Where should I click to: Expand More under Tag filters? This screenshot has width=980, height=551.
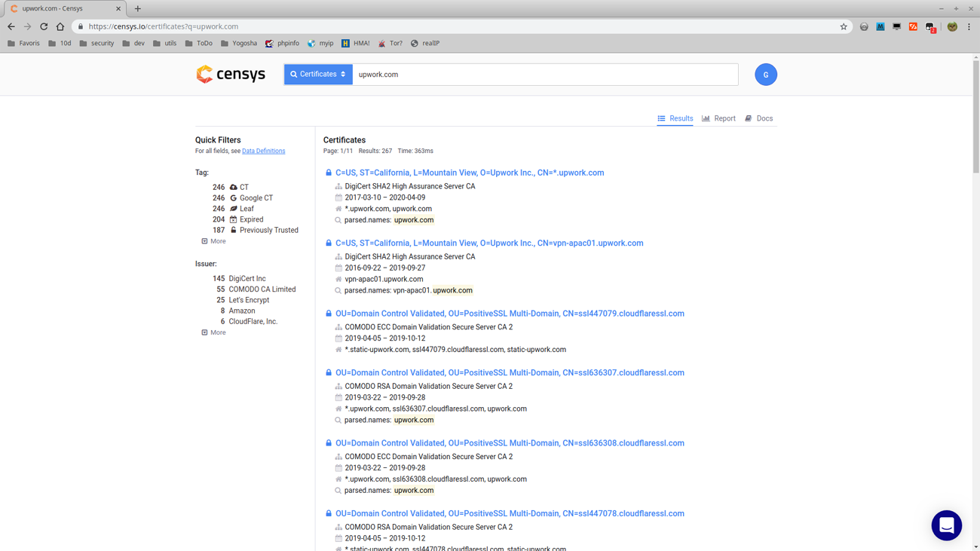coord(213,241)
